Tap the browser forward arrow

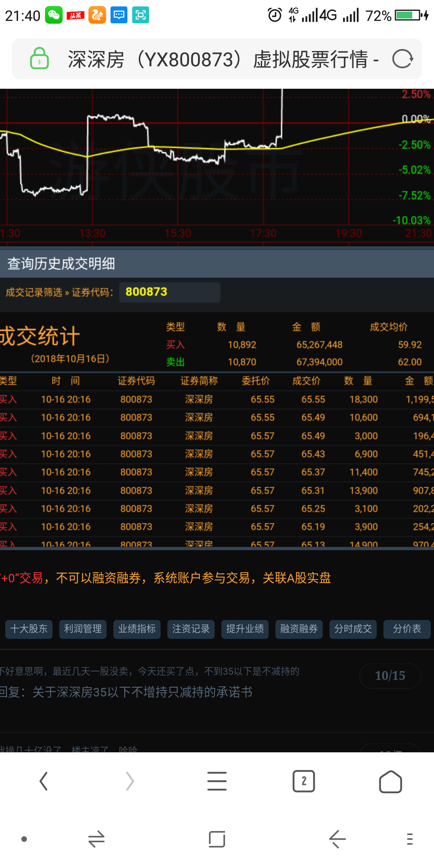130,781
